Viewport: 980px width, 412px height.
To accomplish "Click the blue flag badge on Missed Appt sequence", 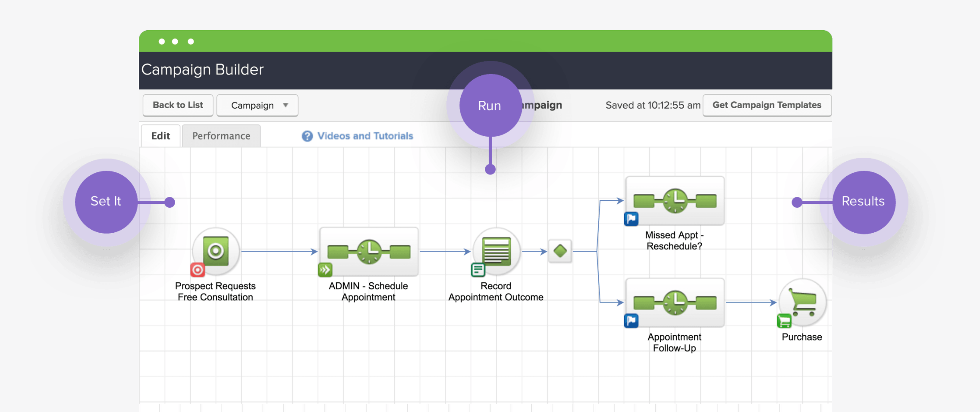I will (631, 219).
